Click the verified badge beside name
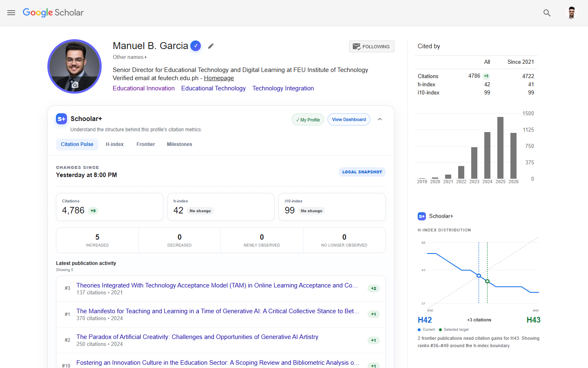This screenshot has height=368, width=588. [196, 46]
